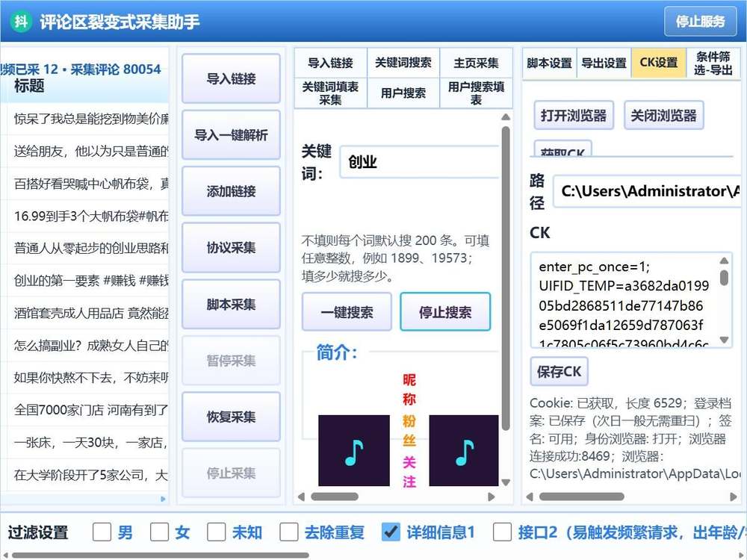Click bottom window horizontal scrollbar thumb
Screen dimensions: 747x560
point(161,556)
